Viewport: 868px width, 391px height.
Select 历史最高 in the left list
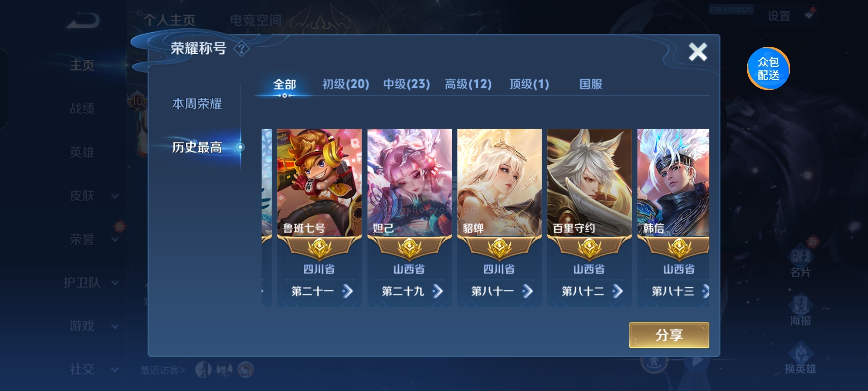pyautogui.click(x=197, y=147)
